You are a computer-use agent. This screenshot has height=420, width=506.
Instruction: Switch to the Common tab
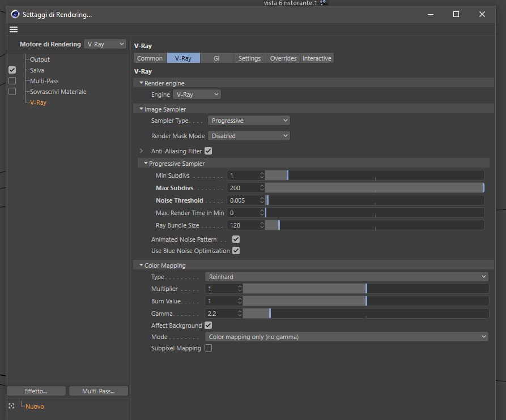click(x=150, y=58)
